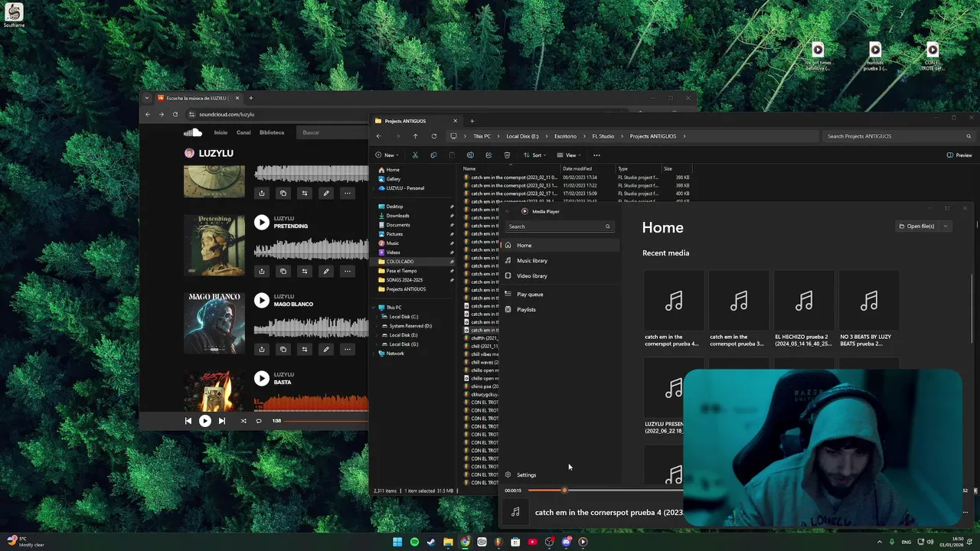
Task: Click edit pencil icon under PRETENDING track
Action: point(326,271)
